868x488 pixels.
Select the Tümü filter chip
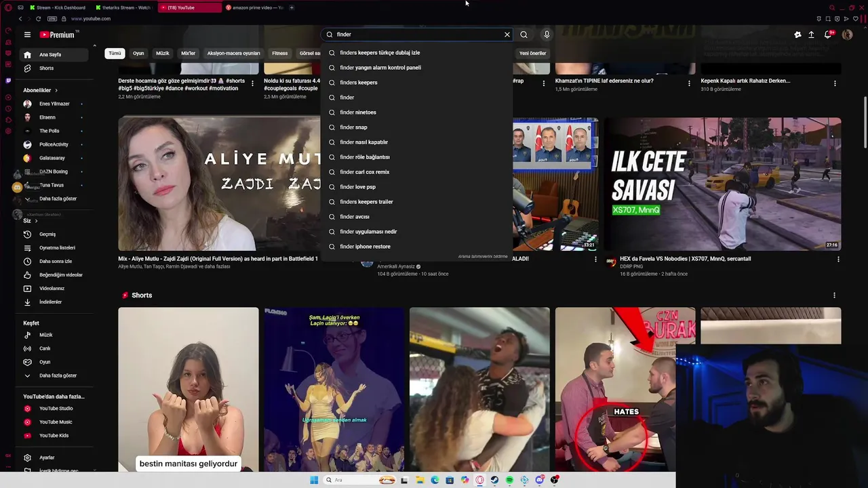point(115,53)
